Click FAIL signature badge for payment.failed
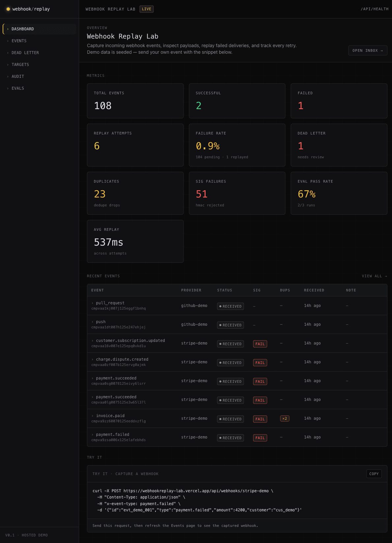Viewport: 392px width, 543px height. [260, 438]
